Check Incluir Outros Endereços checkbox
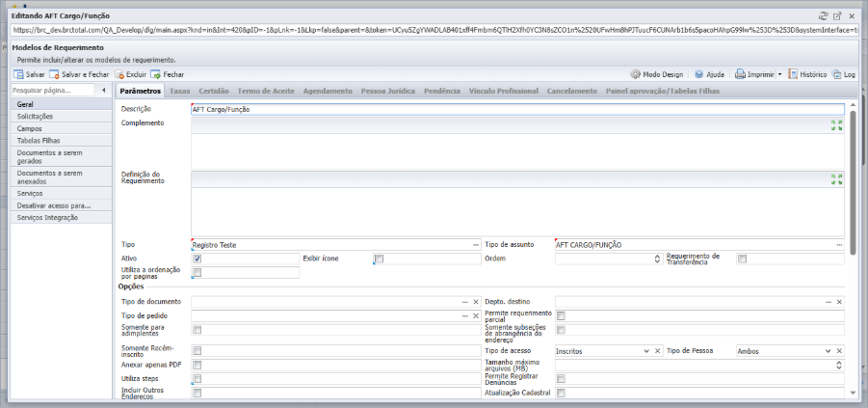Image resolution: width=868 pixels, height=408 pixels. point(197,393)
